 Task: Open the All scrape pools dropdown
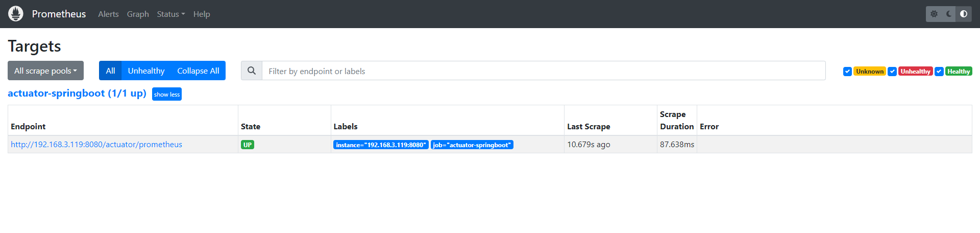click(x=45, y=71)
